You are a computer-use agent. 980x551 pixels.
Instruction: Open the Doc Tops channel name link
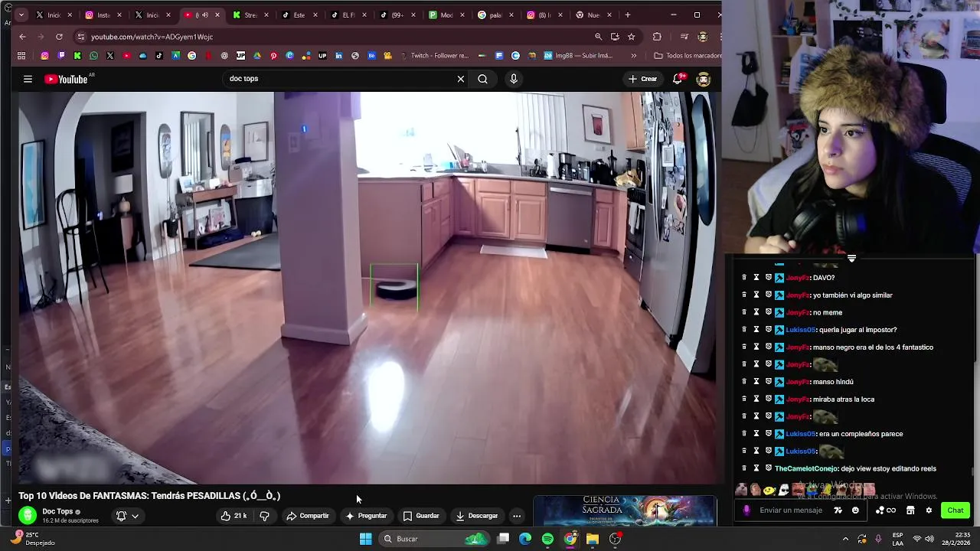point(57,512)
